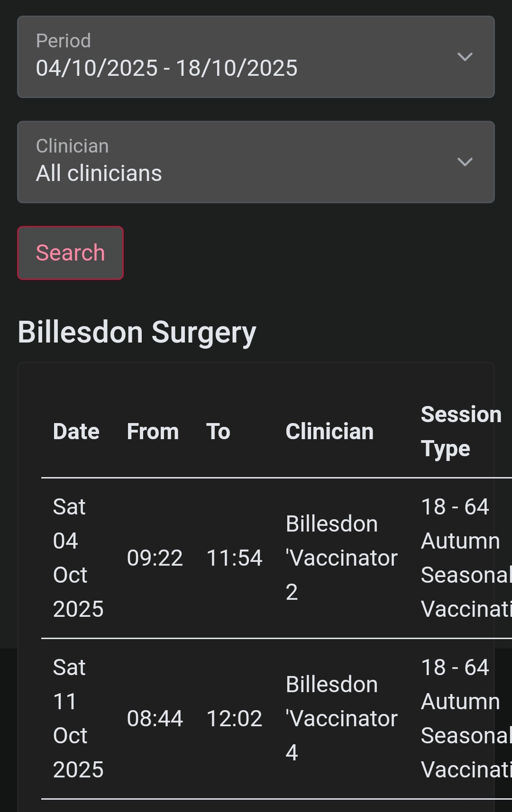
Task: Click the Date column header
Action: point(76,432)
